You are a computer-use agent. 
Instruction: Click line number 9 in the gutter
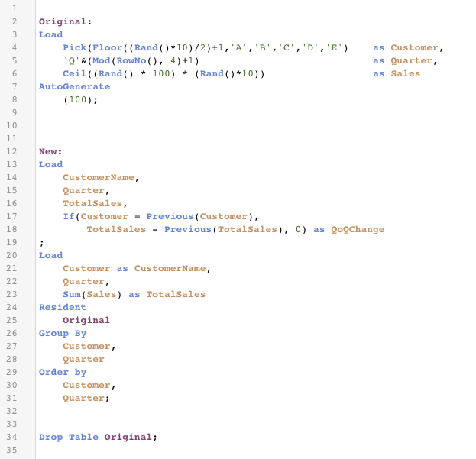coord(15,112)
